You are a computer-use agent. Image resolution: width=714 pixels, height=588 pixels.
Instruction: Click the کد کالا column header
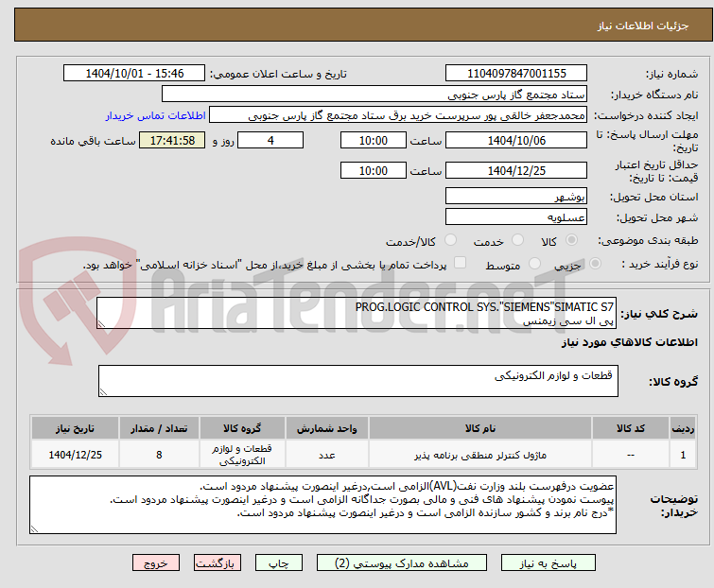point(630,428)
